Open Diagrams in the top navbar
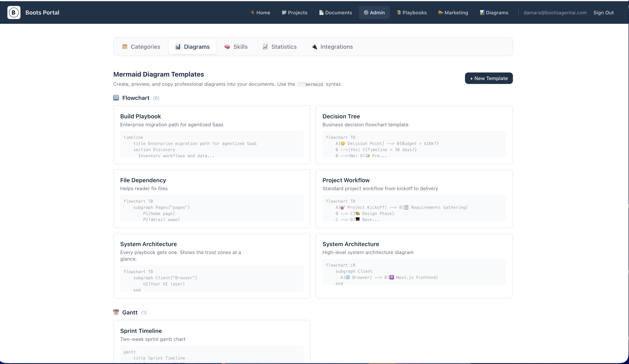Screen dimensions: 629x364 tap(494, 13)
